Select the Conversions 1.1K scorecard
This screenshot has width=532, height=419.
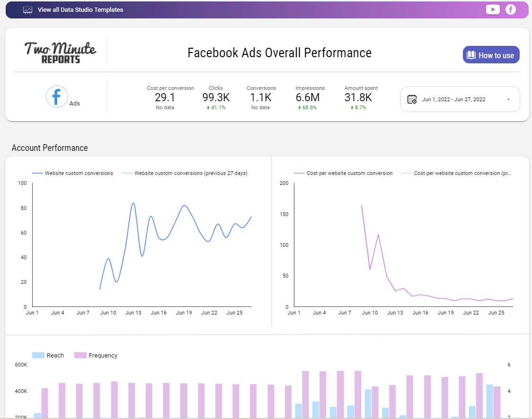point(261,97)
